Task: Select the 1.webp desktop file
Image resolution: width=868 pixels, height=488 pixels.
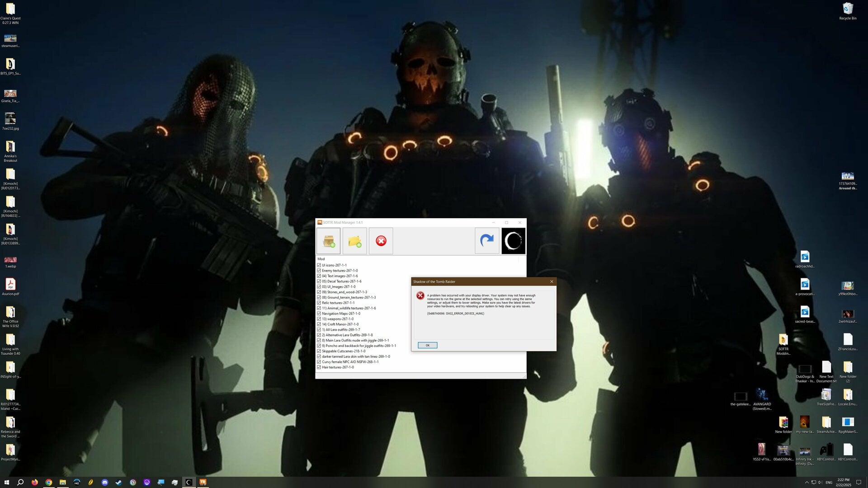Action: coord(10,262)
